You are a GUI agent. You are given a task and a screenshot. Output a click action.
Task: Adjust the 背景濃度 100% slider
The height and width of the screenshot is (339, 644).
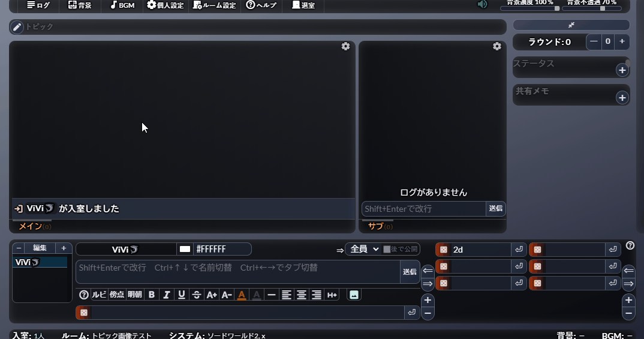530,8
